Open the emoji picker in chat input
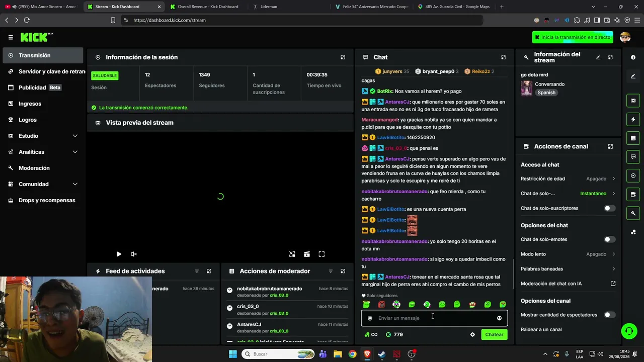This screenshot has height=362, width=644. pos(499,318)
